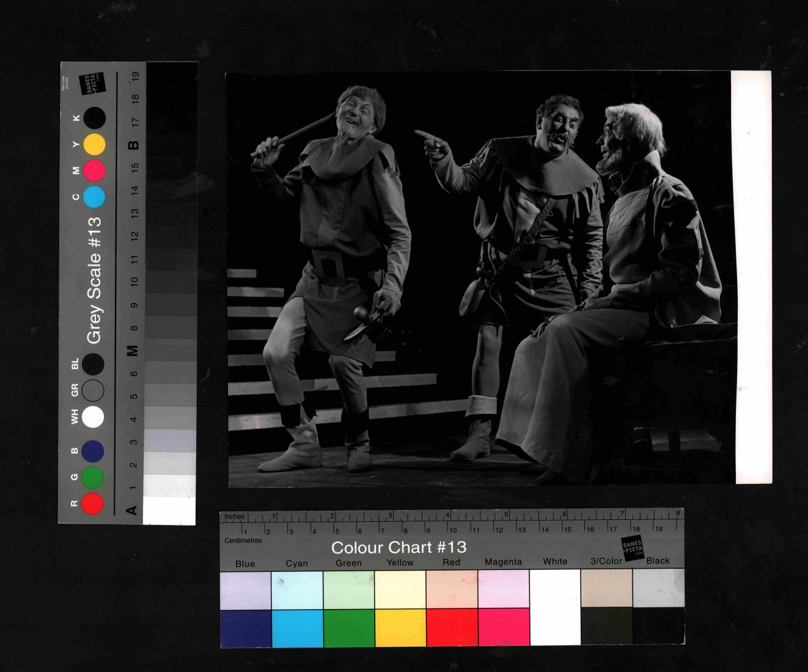
Task: Click the magenta circle labeled M
Action: 94,170
